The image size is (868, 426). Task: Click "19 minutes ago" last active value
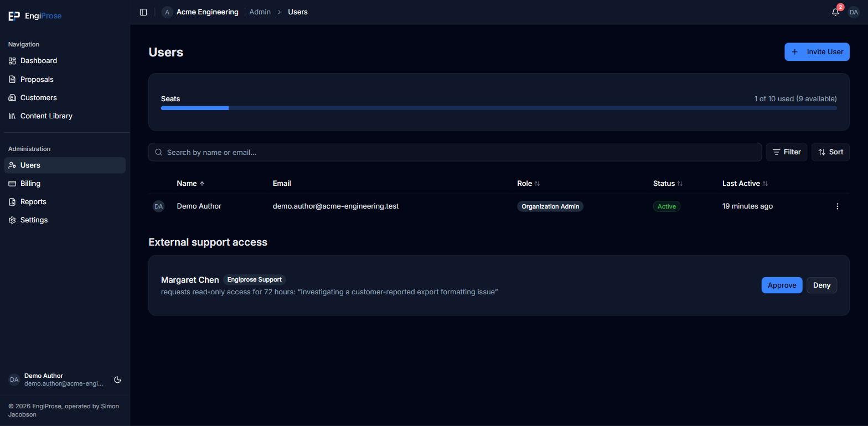[x=747, y=206]
